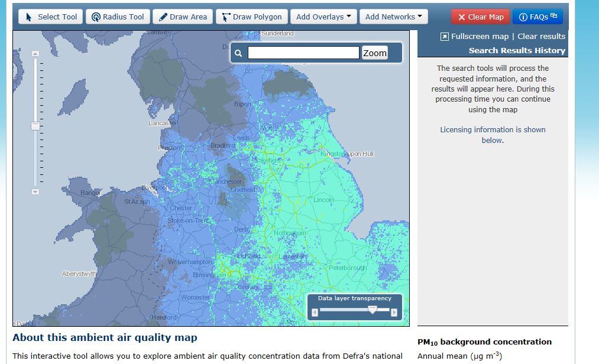Click the magnifying glass search icon

[239, 53]
